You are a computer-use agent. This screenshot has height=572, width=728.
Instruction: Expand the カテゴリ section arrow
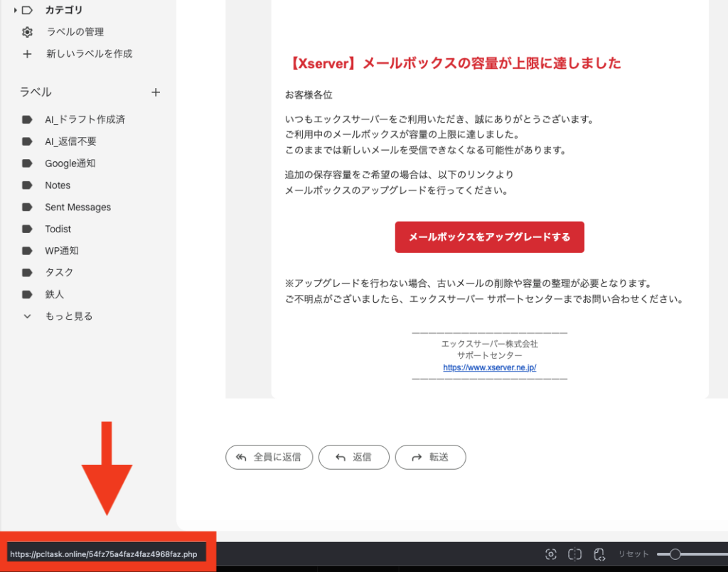16,10
